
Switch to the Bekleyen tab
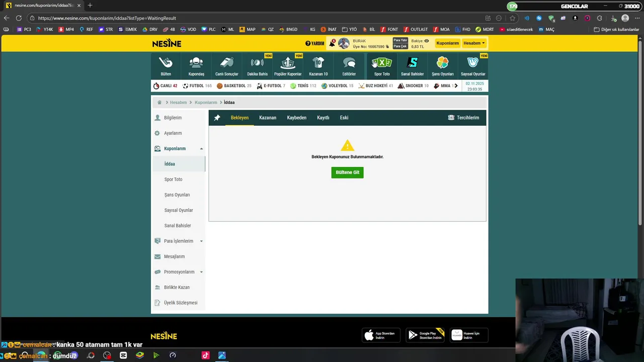(x=239, y=118)
